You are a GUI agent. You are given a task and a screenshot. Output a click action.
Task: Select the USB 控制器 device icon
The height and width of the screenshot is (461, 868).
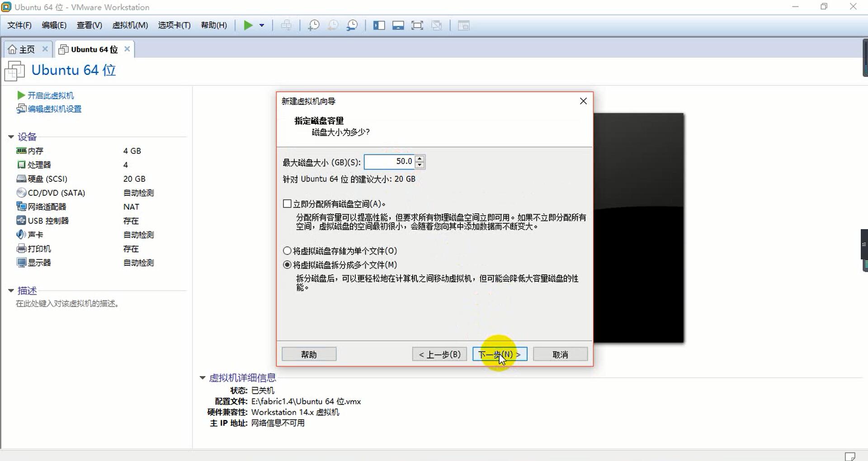(x=21, y=221)
